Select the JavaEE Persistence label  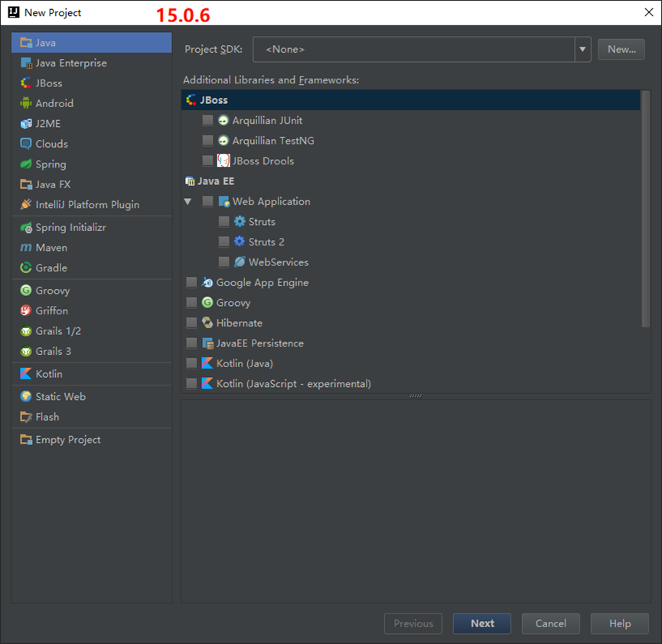click(x=260, y=343)
